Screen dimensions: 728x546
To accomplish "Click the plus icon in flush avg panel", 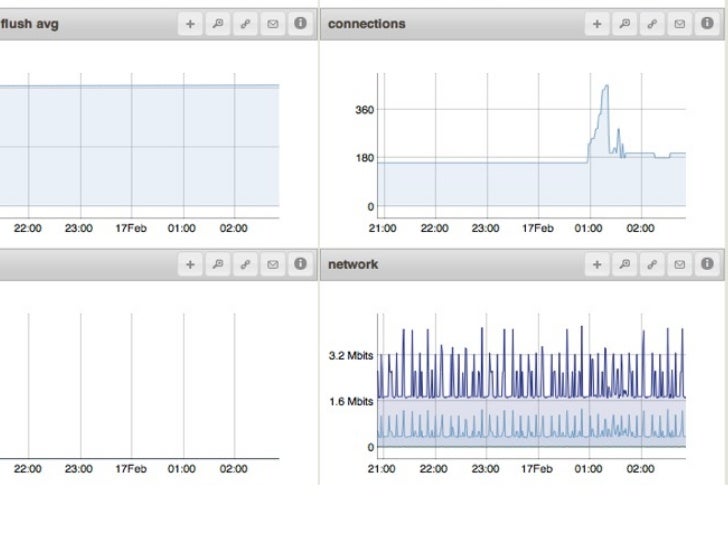I will click(x=190, y=24).
